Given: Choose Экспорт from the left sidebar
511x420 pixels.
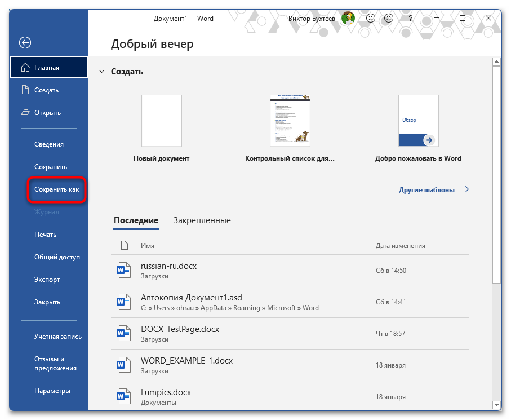Looking at the screenshot, I should pos(47,280).
